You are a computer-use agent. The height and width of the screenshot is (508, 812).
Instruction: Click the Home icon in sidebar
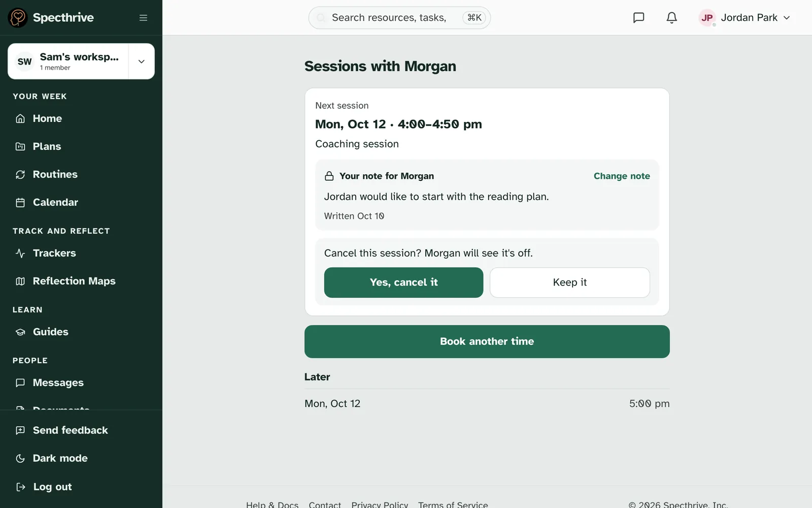(20, 118)
